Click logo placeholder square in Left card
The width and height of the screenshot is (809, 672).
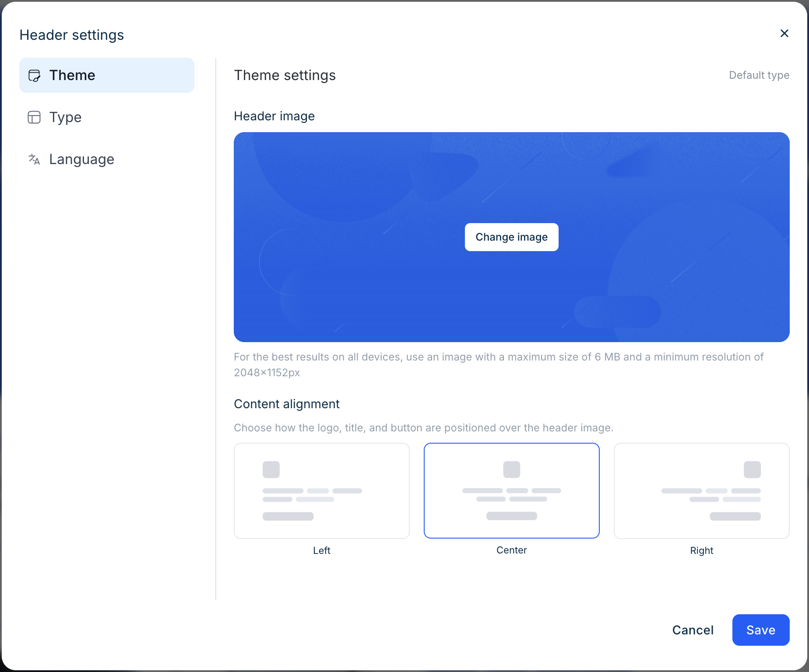271,469
